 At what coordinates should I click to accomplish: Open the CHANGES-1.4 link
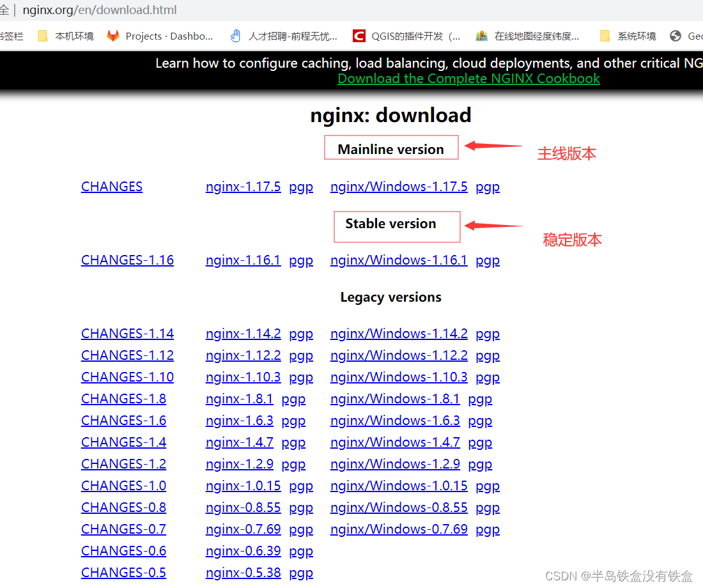[x=123, y=442]
